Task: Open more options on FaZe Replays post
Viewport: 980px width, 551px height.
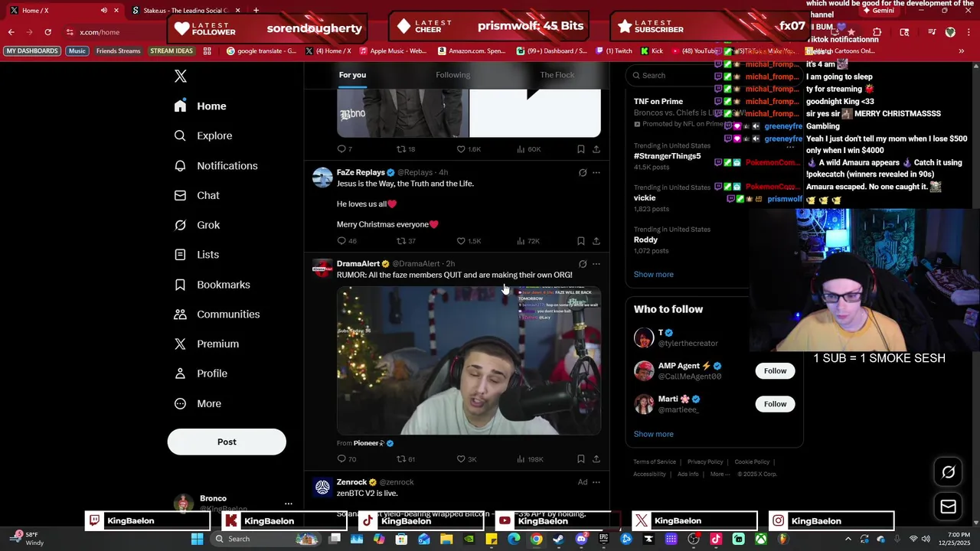Action: coord(596,173)
